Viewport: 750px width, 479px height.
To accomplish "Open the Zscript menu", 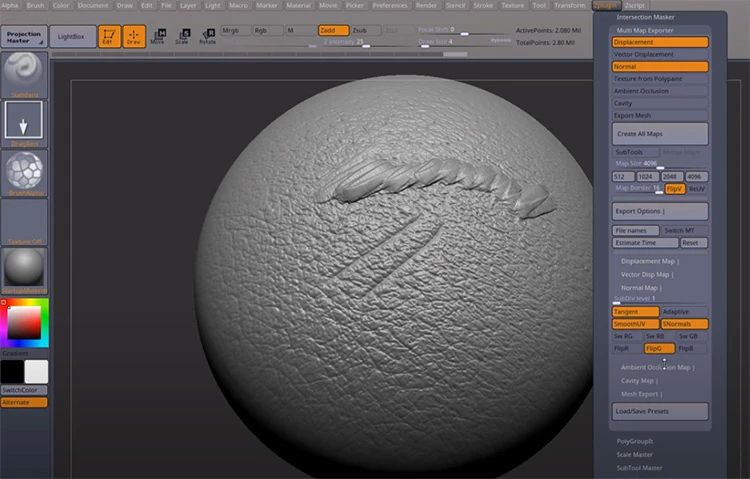I will 635,5.
